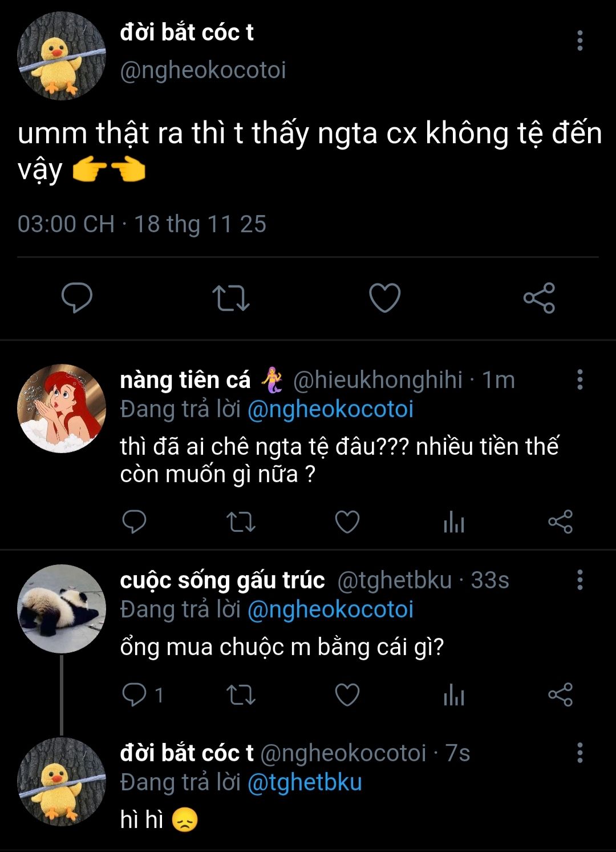
Task: Open @ngheokocotoi mention link in nàng tiên cá's reply
Action: pos(330,410)
